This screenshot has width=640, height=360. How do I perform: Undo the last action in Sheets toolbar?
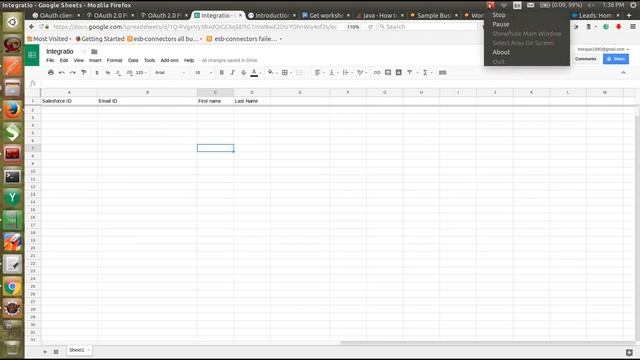pos(62,72)
